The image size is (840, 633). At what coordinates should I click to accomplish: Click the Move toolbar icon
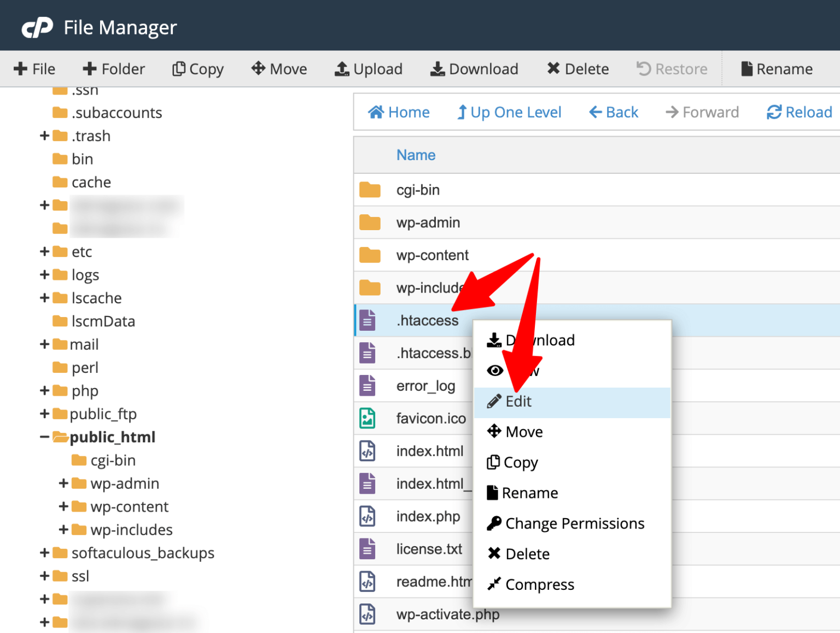279,69
